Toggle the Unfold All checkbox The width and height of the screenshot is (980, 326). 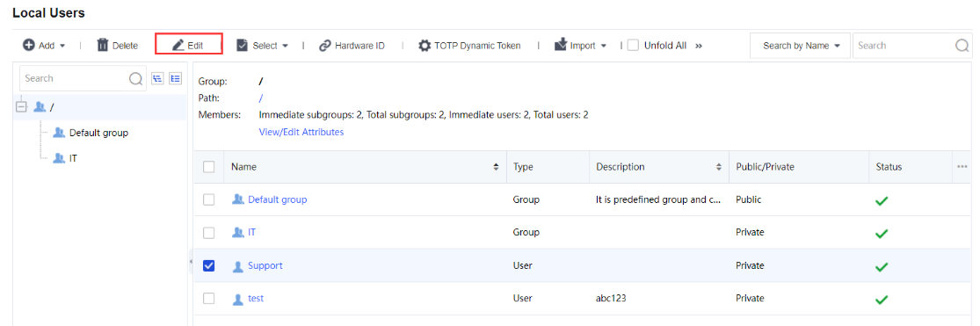tap(633, 46)
